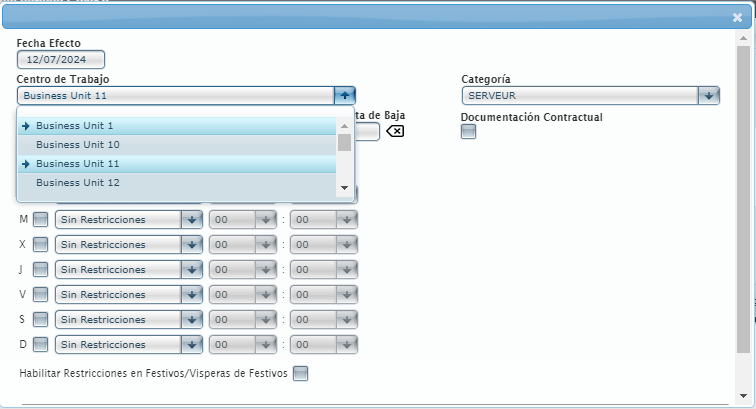The height and width of the screenshot is (409, 756).
Task: Click the Centro de Trabajo dropdown arrow
Action: click(344, 95)
